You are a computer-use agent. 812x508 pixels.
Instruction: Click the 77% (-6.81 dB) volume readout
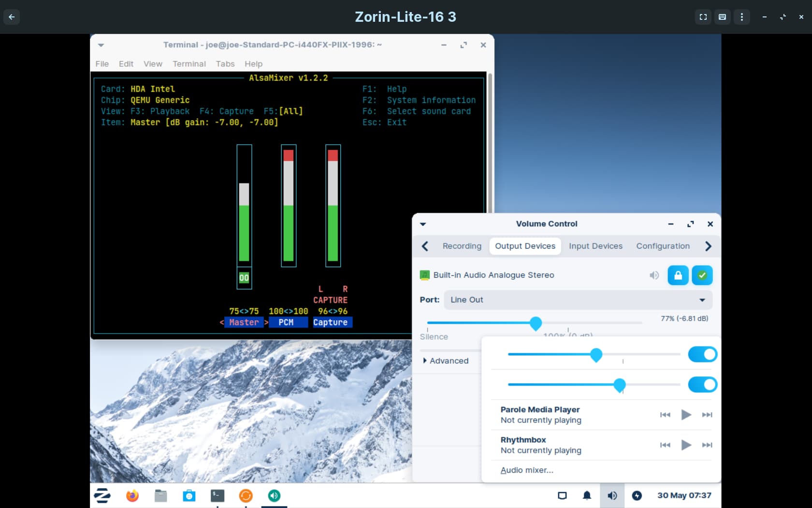pyautogui.click(x=684, y=318)
